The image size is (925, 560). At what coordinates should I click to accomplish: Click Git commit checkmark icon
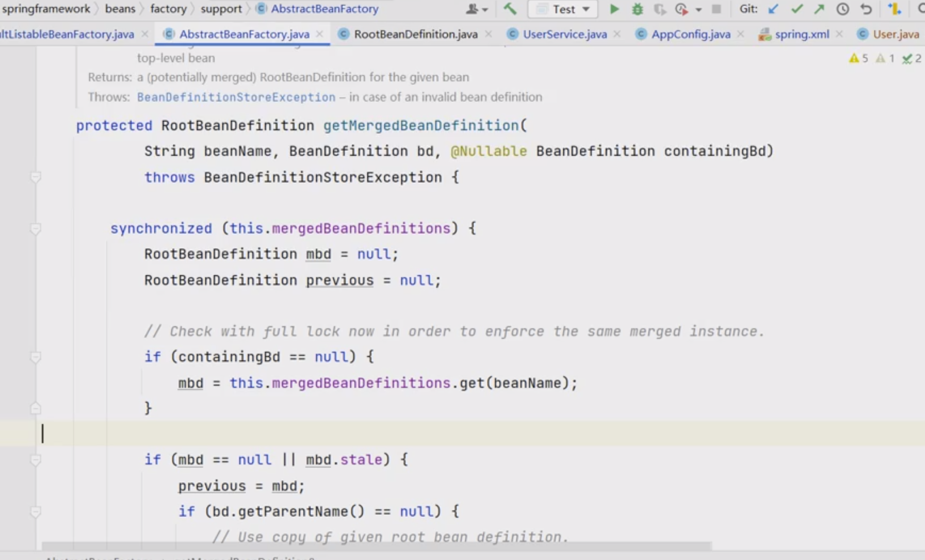797,9
